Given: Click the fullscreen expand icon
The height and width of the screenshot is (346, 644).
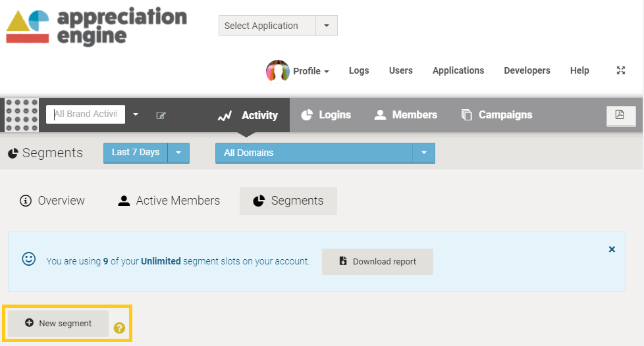Looking at the screenshot, I should pyautogui.click(x=620, y=70).
